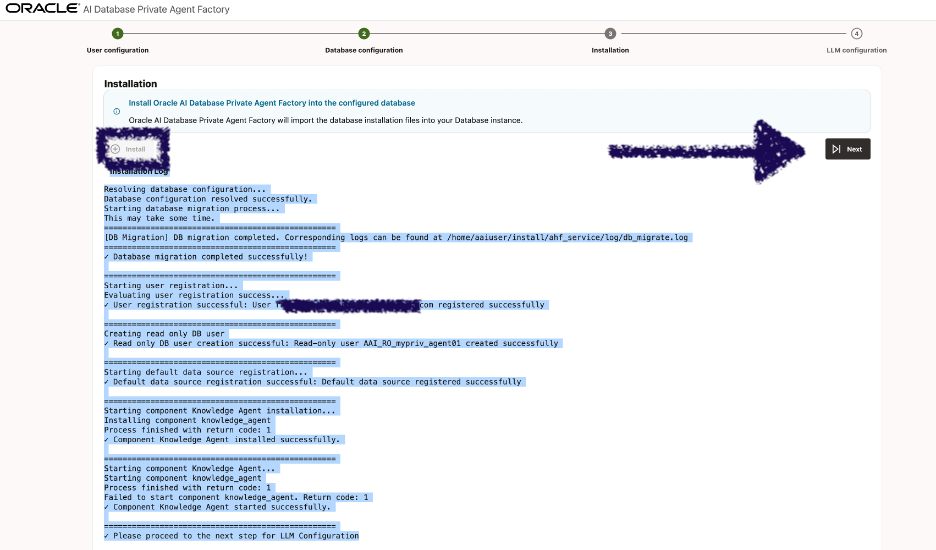Click the AI Database Private Agent Factory title
936x550 pixels.
click(x=169, y=10)
